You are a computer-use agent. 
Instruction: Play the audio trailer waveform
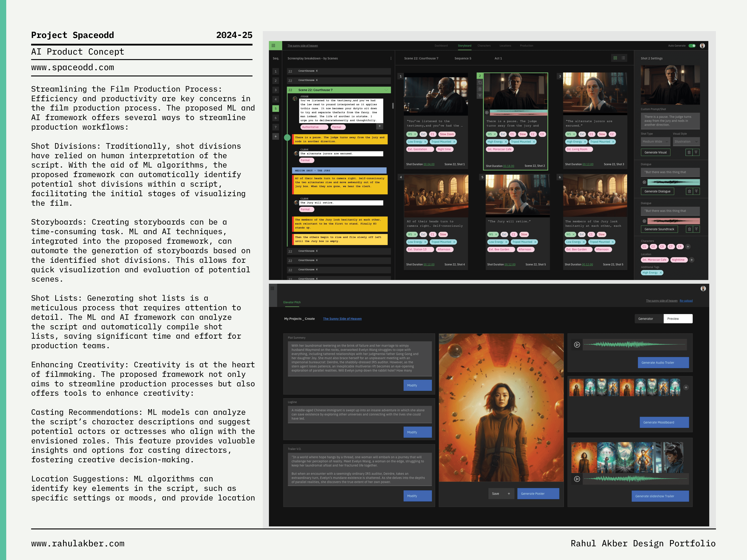pyautogui.click(x=577, y=345)
